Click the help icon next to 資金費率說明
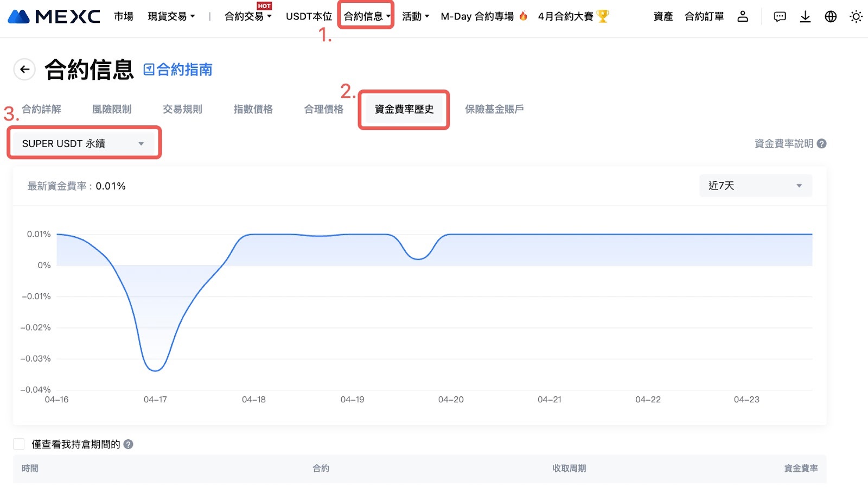 (x=822, y=144)
